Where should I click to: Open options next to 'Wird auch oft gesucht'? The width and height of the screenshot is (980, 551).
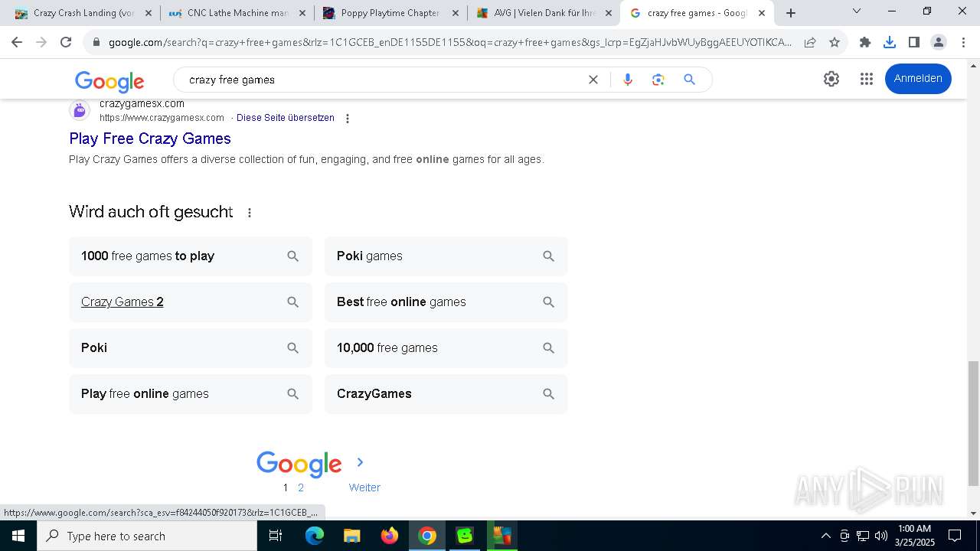250,213
